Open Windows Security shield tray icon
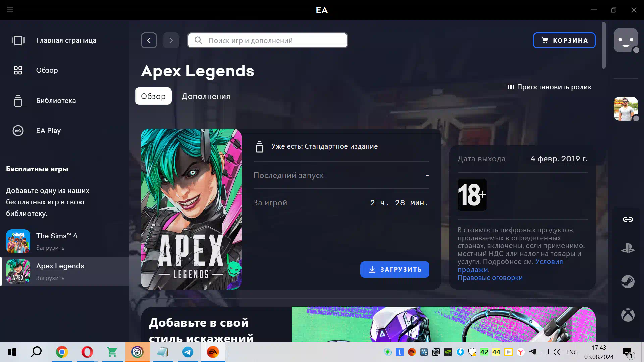 point(472,352)
